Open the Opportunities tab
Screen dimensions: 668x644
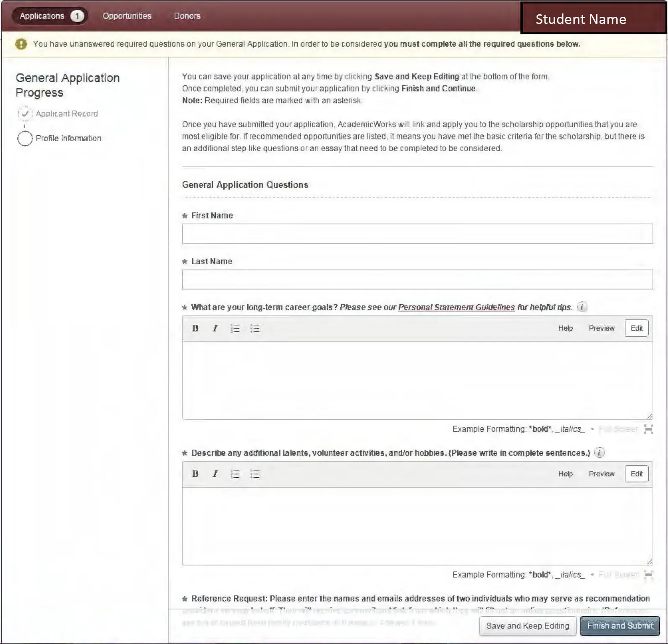127,16
